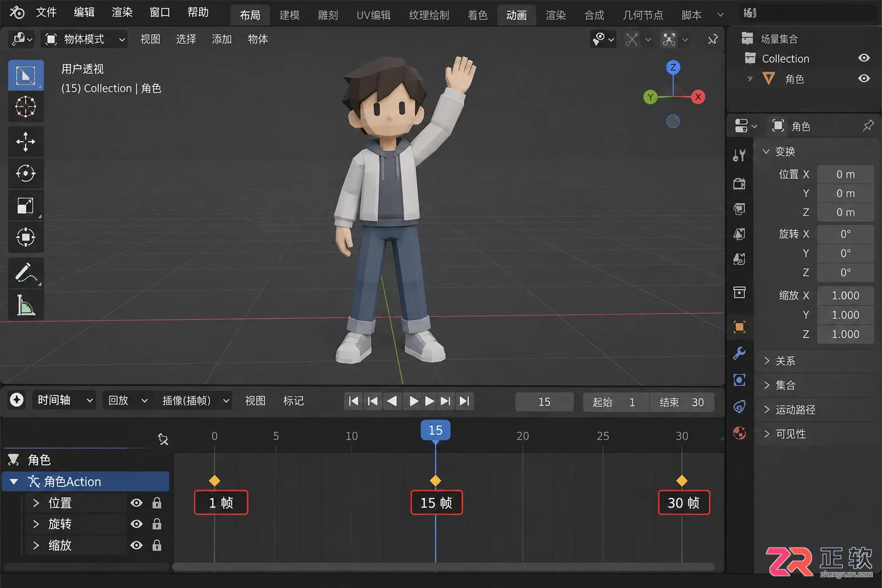882x588 pixels.
Task: Open the Material properties tab with red sphere
Action: [739, 433]
